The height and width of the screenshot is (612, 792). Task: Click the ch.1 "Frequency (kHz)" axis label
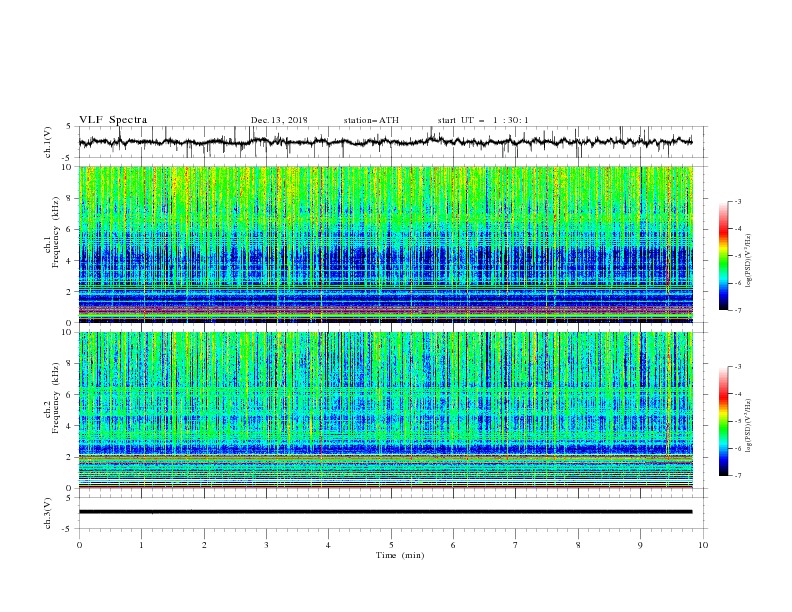tap(56, 232)
